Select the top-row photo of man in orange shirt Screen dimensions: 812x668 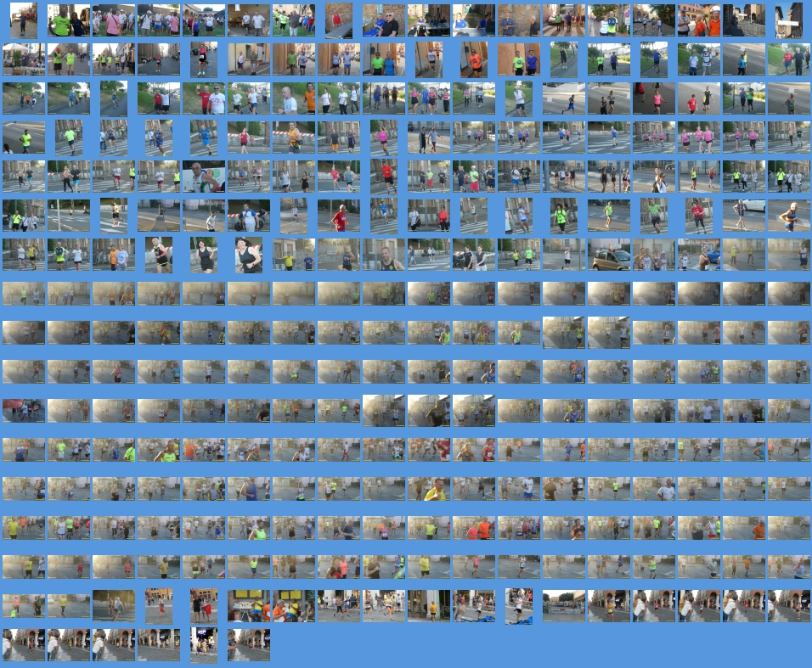click(699, 20)
